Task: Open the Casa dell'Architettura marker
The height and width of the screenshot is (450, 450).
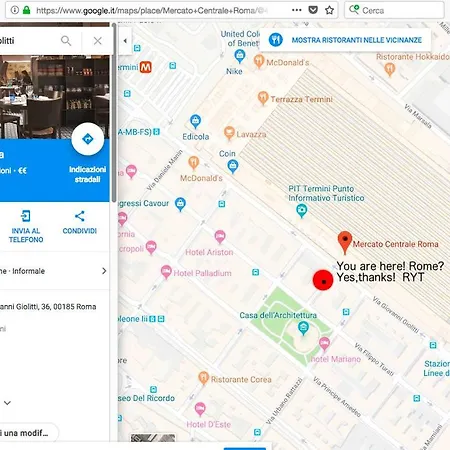Action: point(303,328)
